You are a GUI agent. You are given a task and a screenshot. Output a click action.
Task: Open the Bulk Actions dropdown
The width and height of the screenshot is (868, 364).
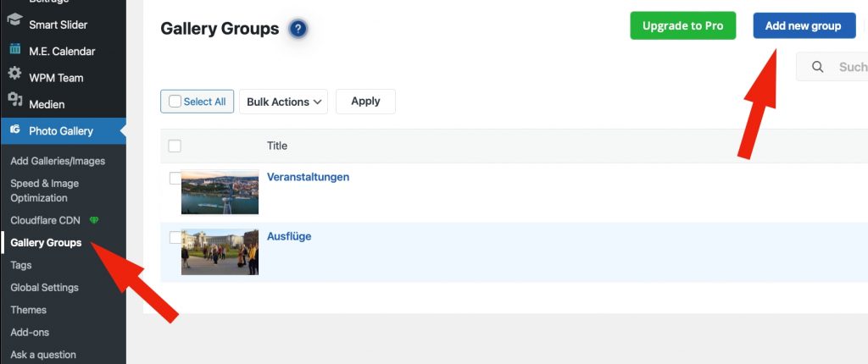[284, 102]
